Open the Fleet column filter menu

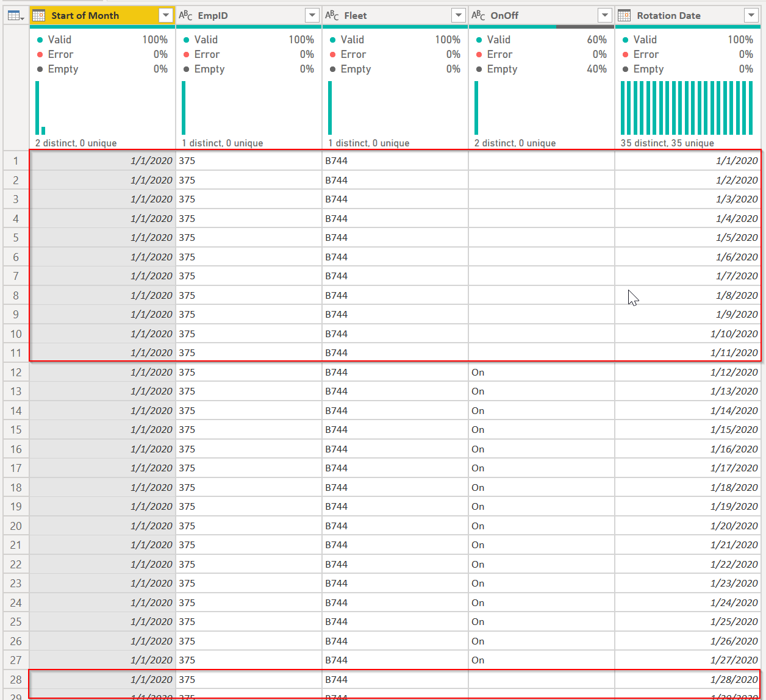458,15
